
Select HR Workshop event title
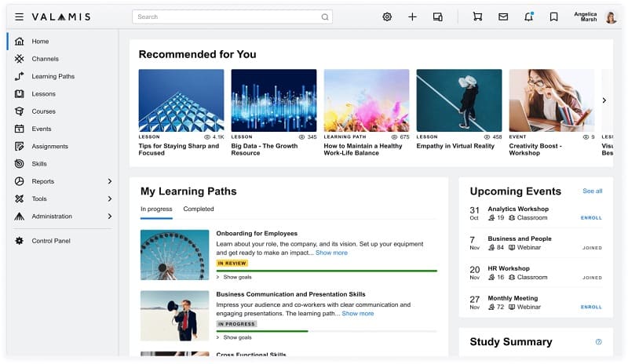[x=509, y=268]
